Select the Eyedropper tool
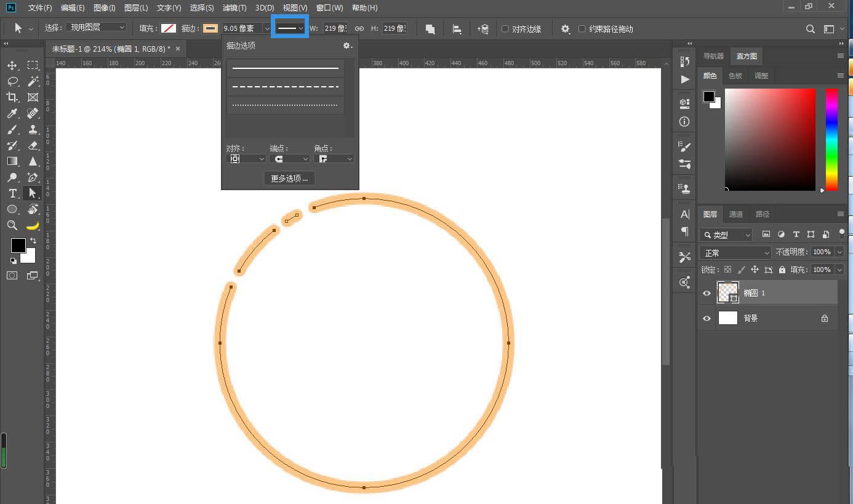The image size is (853, 504). tap(12, 113)
